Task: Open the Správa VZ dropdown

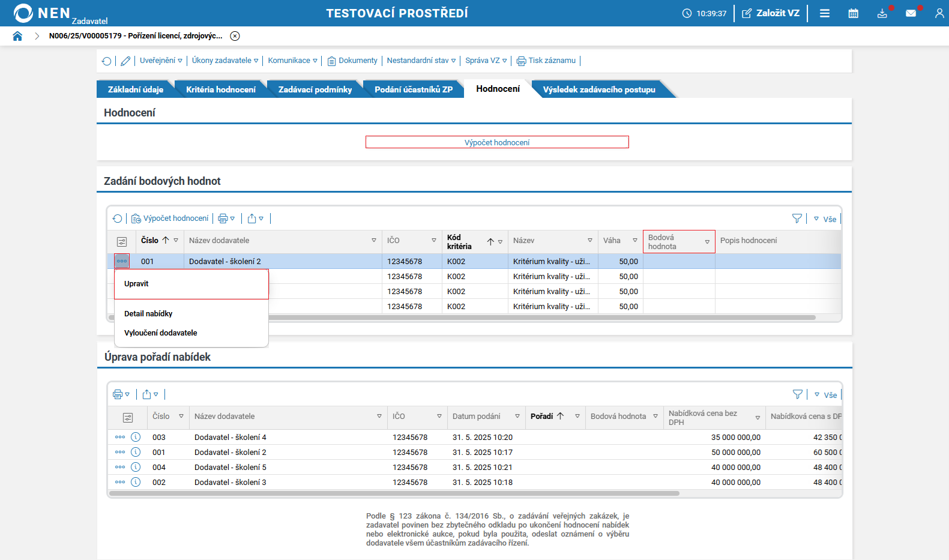Action: (486, 61)
